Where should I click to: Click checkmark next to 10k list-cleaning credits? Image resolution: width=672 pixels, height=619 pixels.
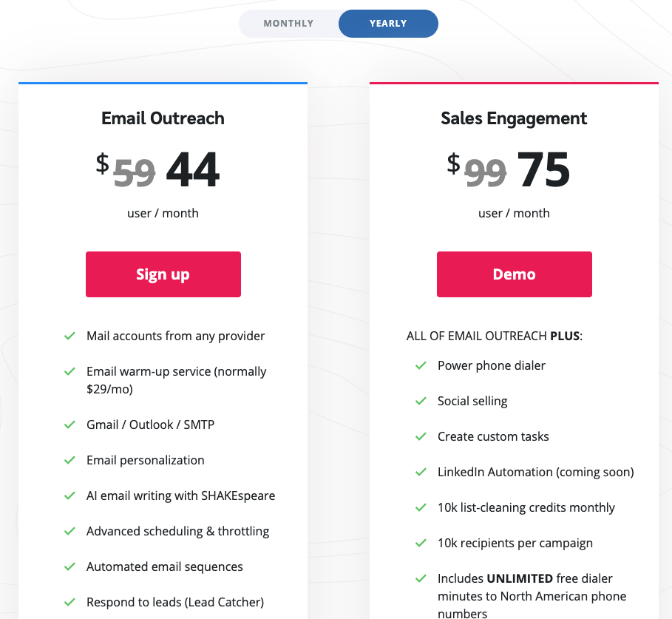(421, 508)
